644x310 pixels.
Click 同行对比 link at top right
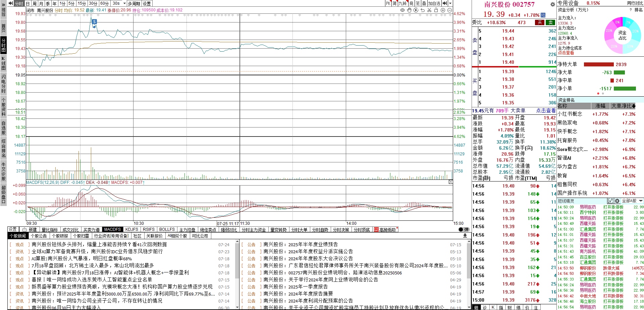tap(635, 3)
